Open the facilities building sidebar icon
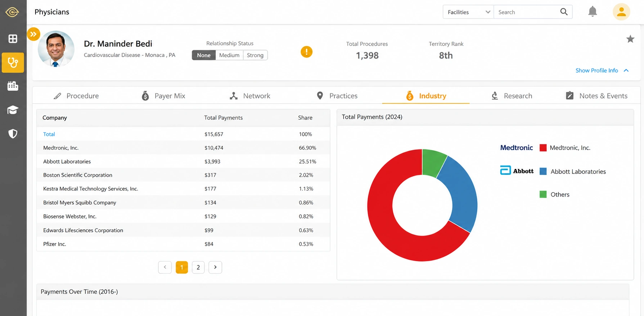Viewport: 644px width, 316px height. (x=13, y=86)
